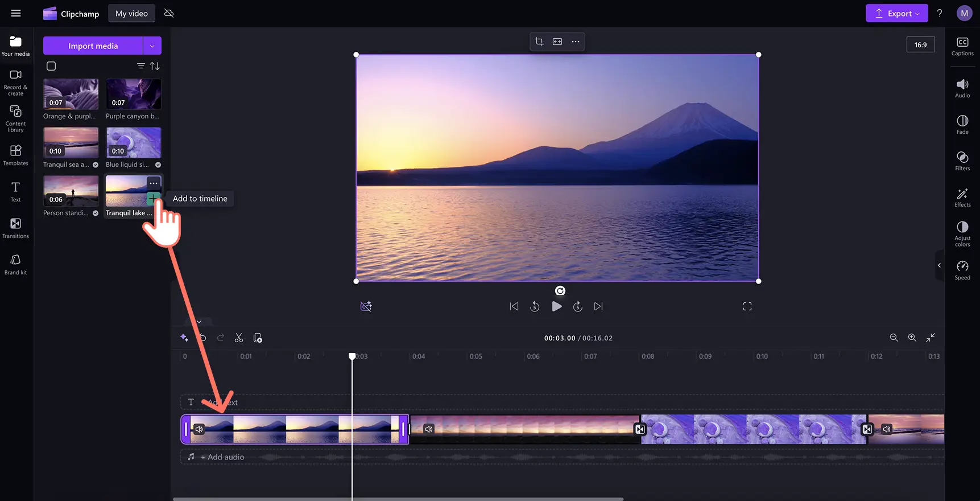Click the Export button
The height and width of the screenshot is (501, 980).
[x=896, y=14]
